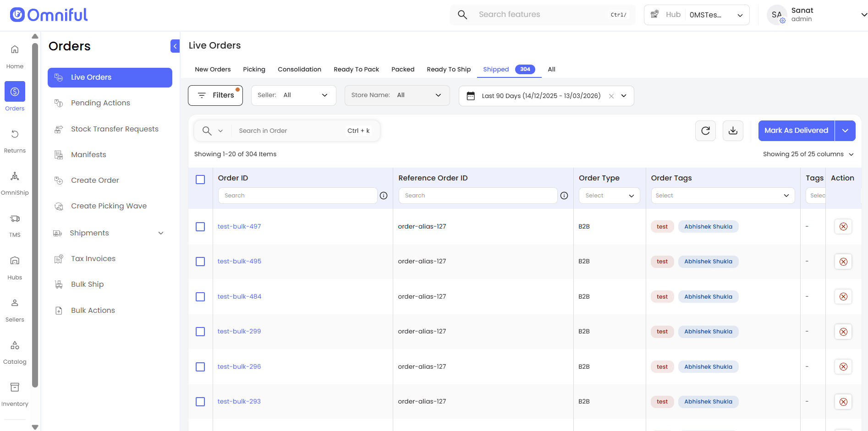Switch to the Ready To Pack tab

(356, 70)
